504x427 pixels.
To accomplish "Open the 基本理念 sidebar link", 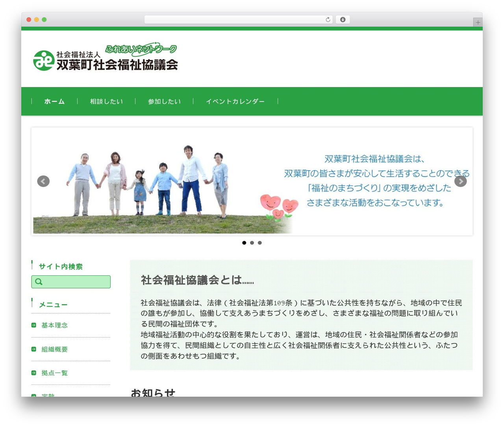I will [55, 325].
